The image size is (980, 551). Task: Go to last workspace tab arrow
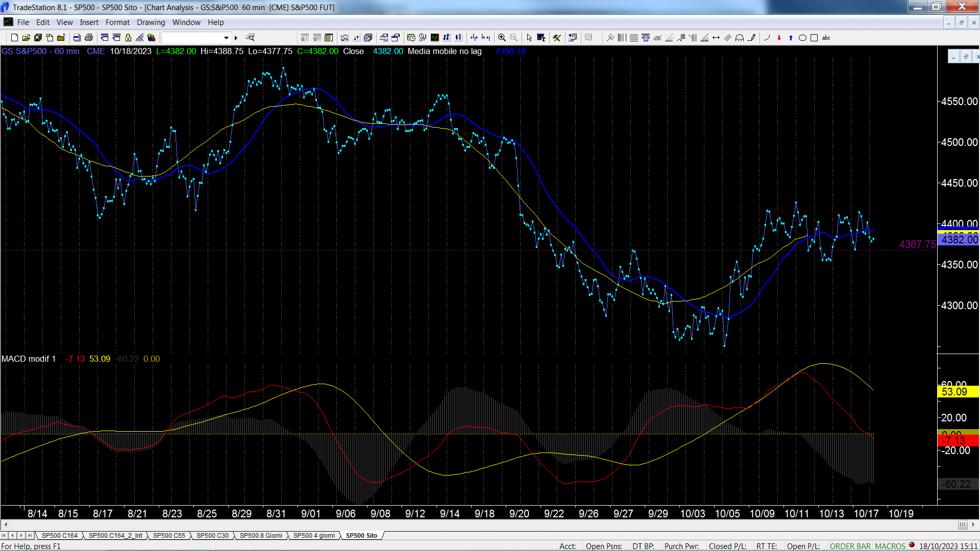(x=30, y=535)
